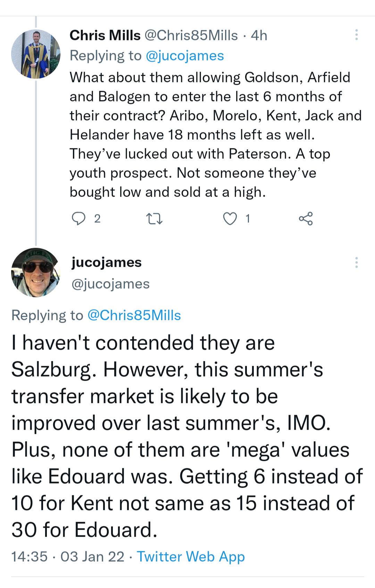Retweet Chris Mills' reply
This screenshot has width=375, height=588.
pyautogui.click(x=154, y=219)
